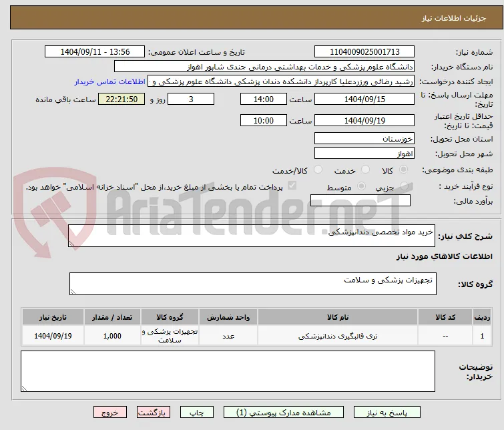The width and height of the screenshot is (504, 430).
Task: Click the کد کالا column header
Action: point(445,317)
